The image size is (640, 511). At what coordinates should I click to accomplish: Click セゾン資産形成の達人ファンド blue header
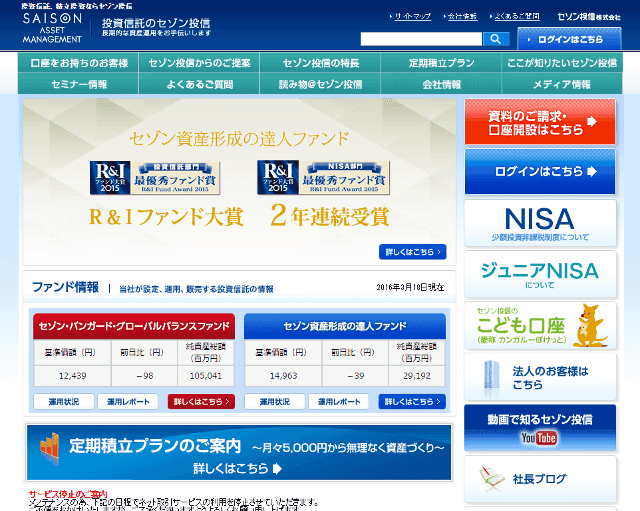pos(345,326)
